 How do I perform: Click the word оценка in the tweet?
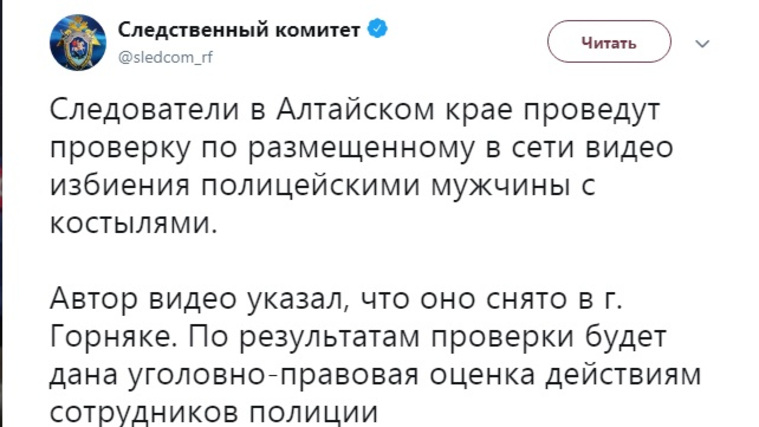pos(482,376)
